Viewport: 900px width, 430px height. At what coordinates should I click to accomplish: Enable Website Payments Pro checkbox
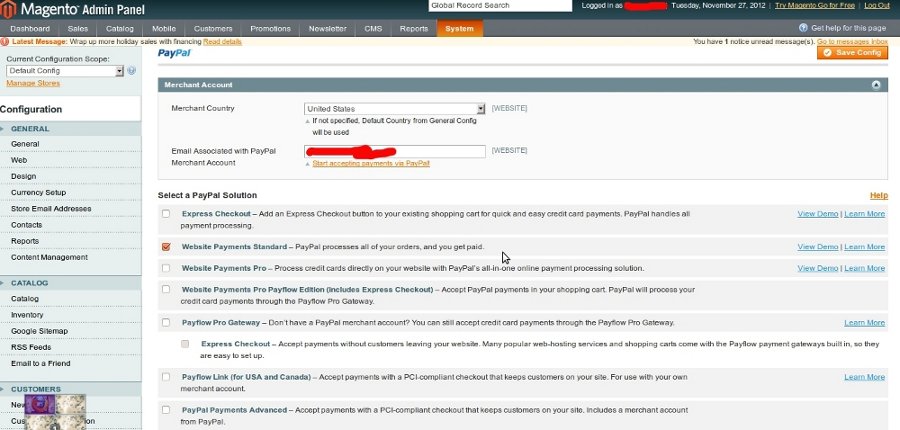[166, 268]
